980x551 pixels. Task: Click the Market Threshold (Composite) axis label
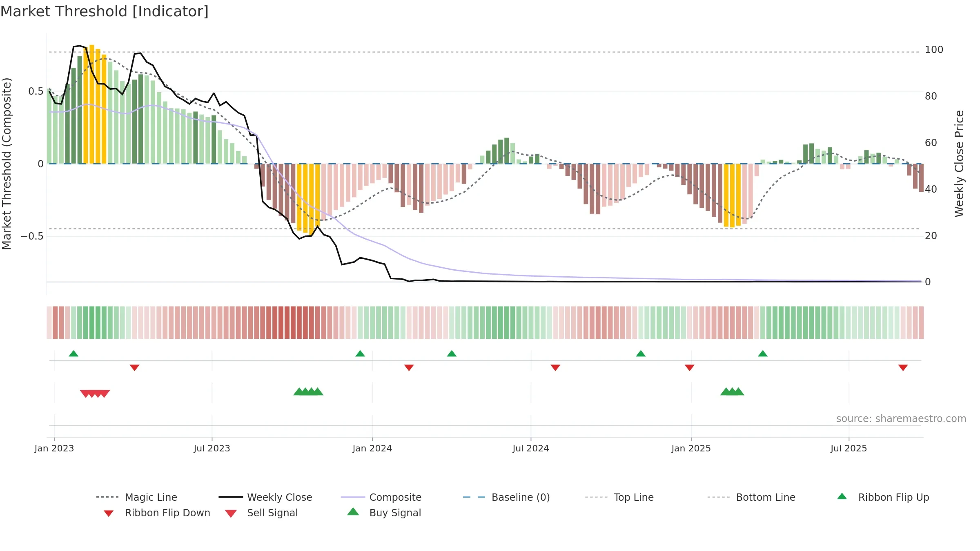tap(7, 163)
